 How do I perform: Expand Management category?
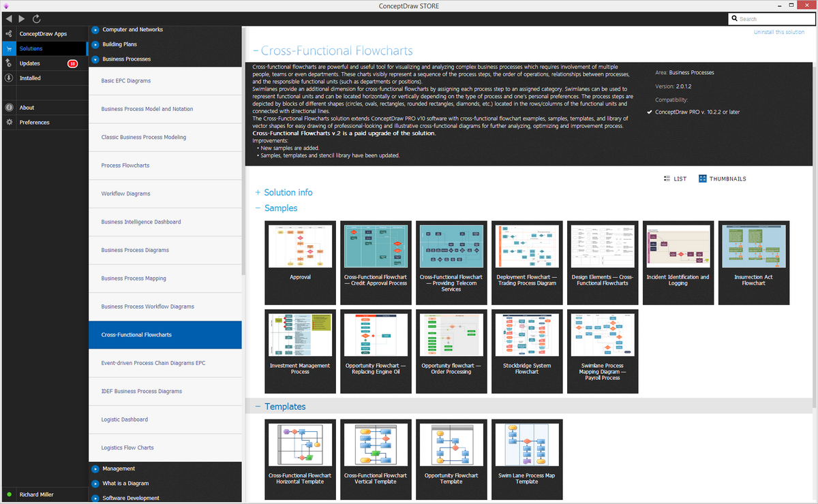coord(95,469)
